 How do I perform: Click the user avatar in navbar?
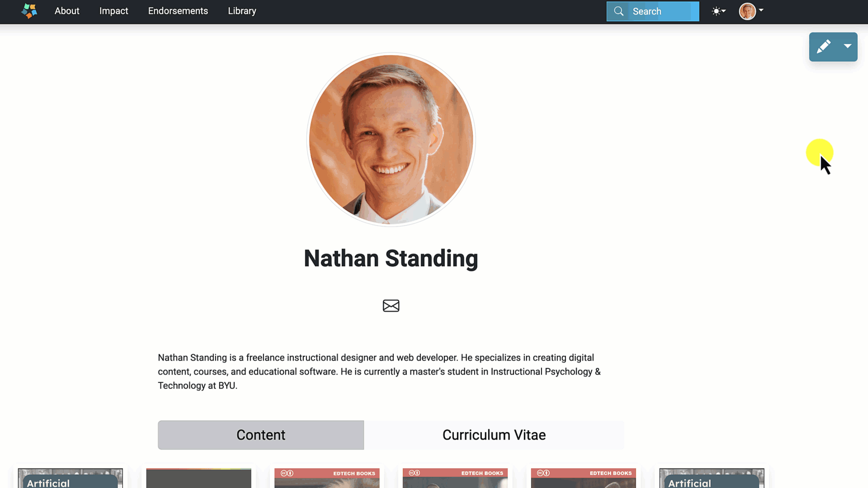[747, 11]
